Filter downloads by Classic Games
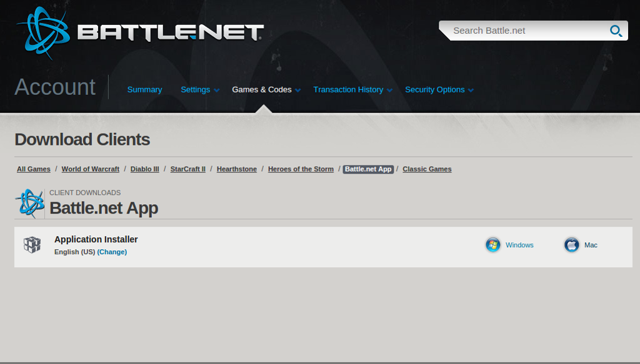 tap(427, 169)
